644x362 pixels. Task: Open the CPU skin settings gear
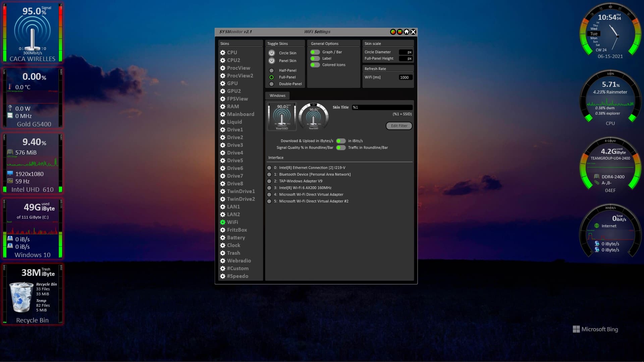pyautogui.click(x=223, y=53)
